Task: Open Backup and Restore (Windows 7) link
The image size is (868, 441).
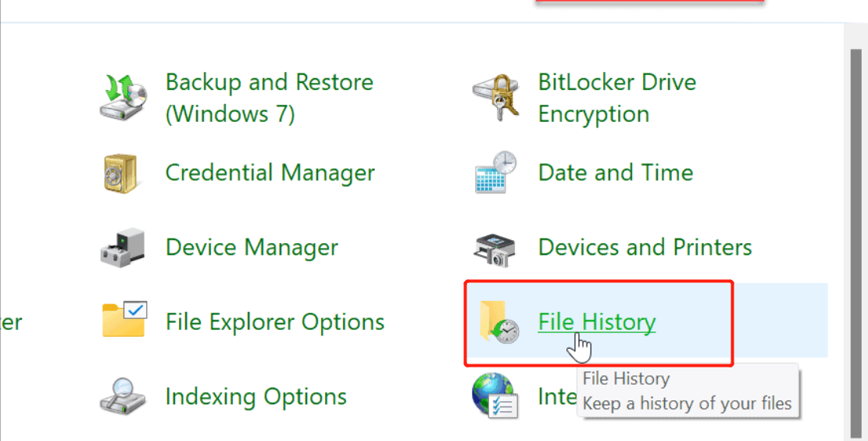Action: [269, 98]
